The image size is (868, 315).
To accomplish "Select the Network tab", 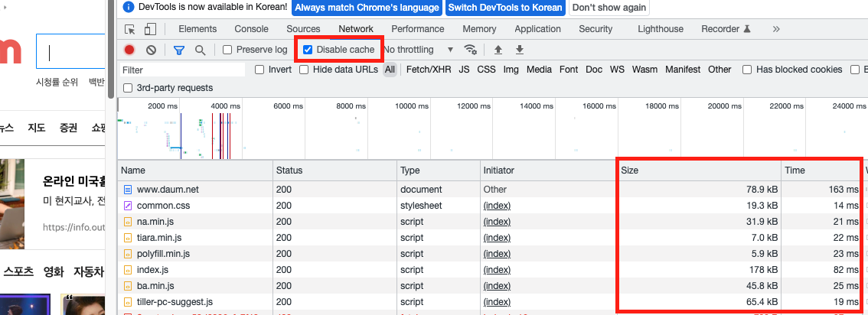I will tap(356, 29).
